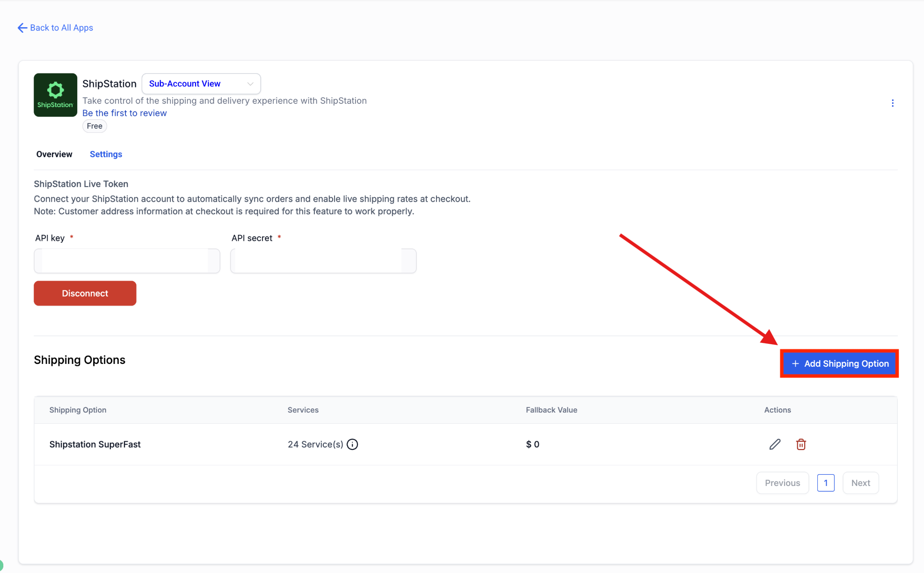924x573 pixels.
Task: Click the Next pagination button
Action: tap(860, 483)
